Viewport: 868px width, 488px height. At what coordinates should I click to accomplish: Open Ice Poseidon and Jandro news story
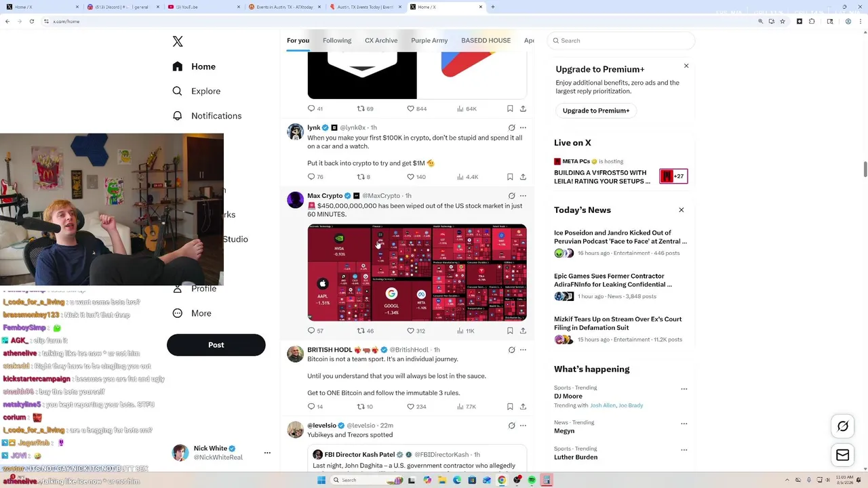click(620, 243)
